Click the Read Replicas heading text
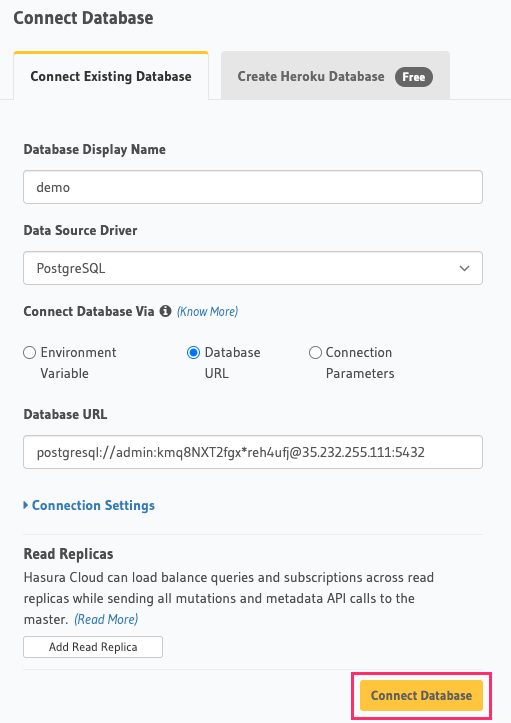This screenshot has width=511, height=723. pyautogui.click(x=68, y=553)
